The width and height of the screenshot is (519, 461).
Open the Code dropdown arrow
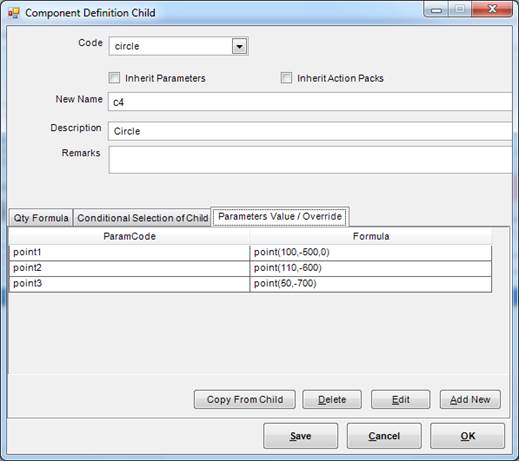coord(239,46)
